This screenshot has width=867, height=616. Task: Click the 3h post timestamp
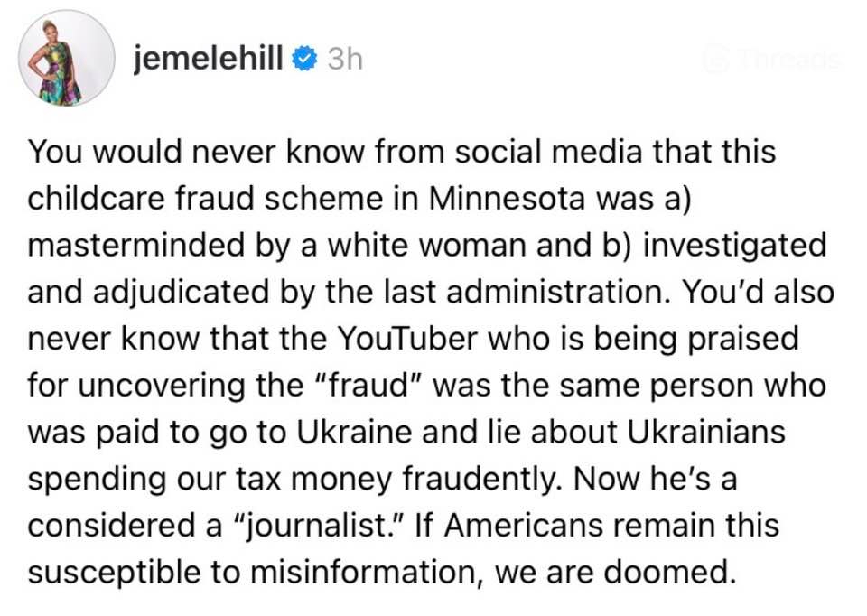click(x=346, y=59)
